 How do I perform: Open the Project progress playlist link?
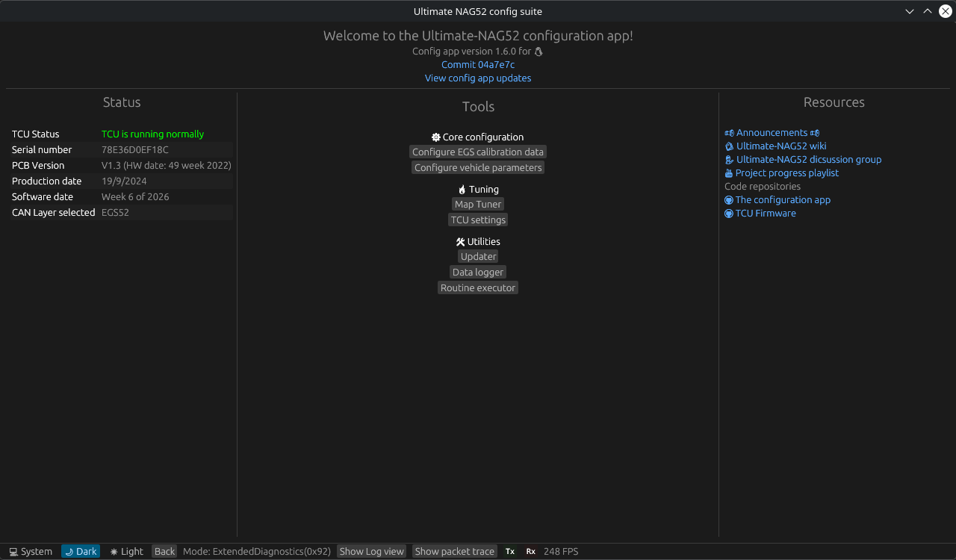point(786,173)
